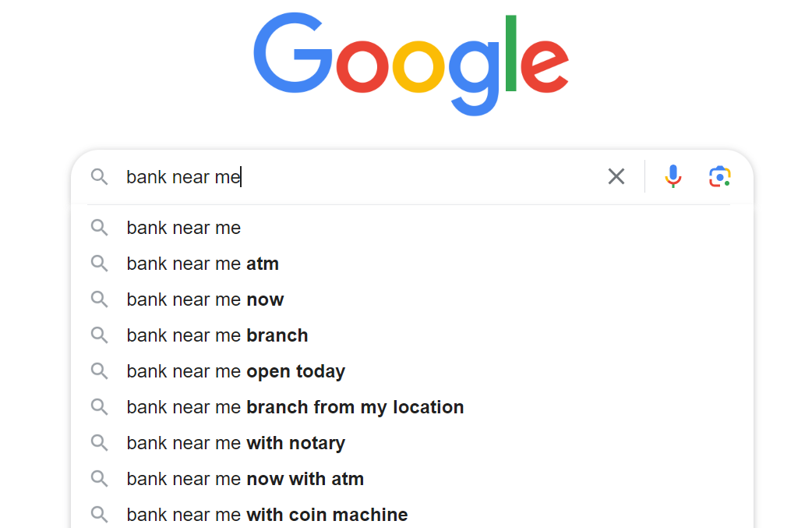Image resolution: width=812 pixels, height=528 pixels.
Task: Click the microphone voice search icon
Action: click(x=673, y=177)
